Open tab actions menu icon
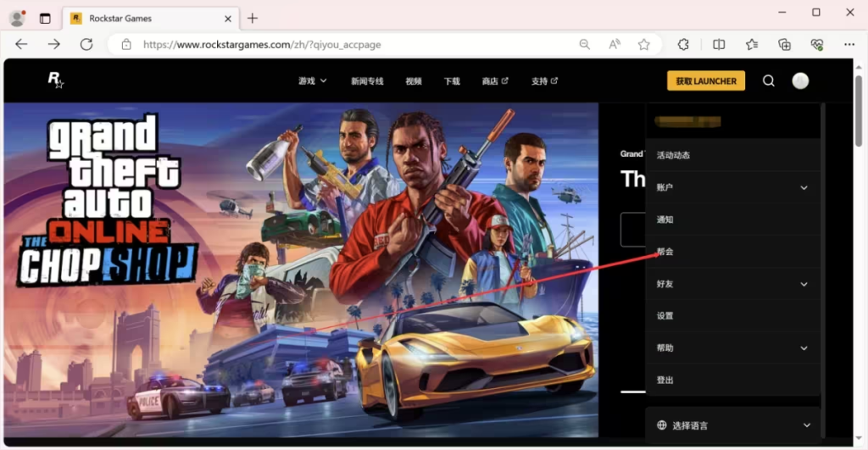The image size is (868, 450). (45, 19)
